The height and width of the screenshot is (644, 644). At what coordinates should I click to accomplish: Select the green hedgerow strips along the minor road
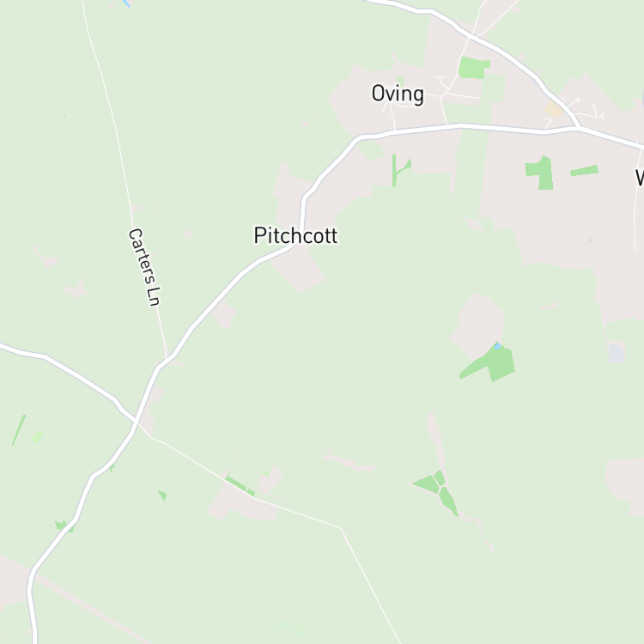240,486
